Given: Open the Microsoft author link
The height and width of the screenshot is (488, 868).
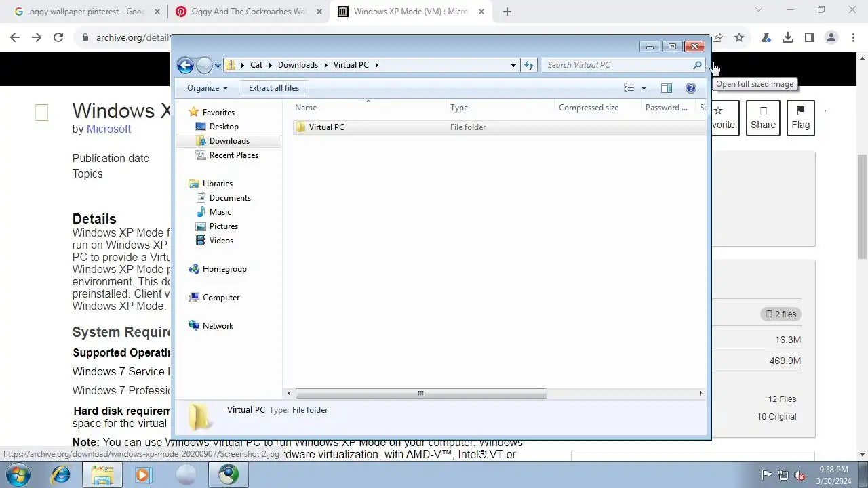Looking at the screenshot, I should coord(108,129).
